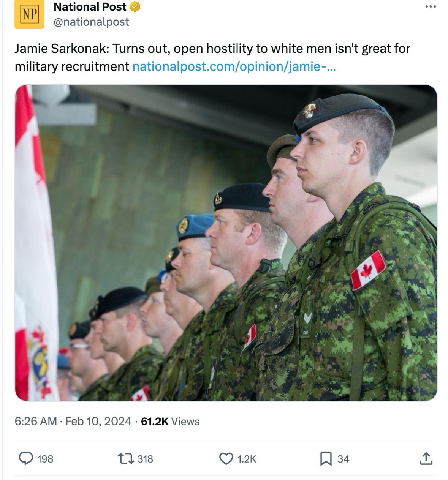The width and height of the screenshot is (448, 480).
Task: Click the 34 bookmarks count
Action: pyautogui.click(x=343, y=459)
